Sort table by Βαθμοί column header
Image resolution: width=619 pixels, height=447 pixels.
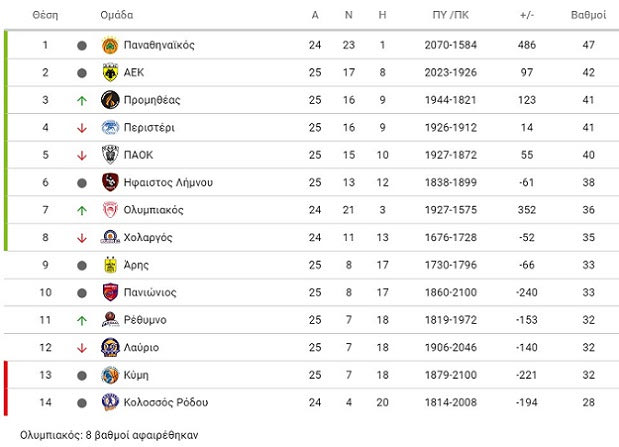[x=588, y=15]
